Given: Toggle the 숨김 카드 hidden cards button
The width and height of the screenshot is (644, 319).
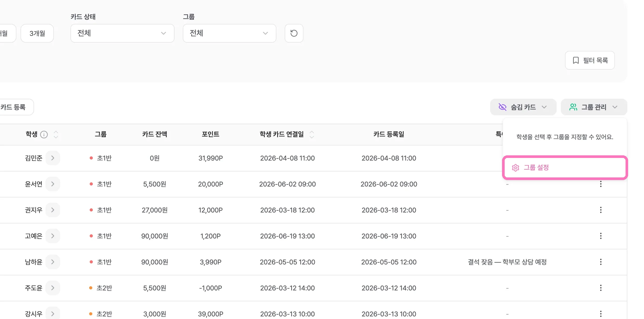Looking at the screenshot, I should click(523, 107).
